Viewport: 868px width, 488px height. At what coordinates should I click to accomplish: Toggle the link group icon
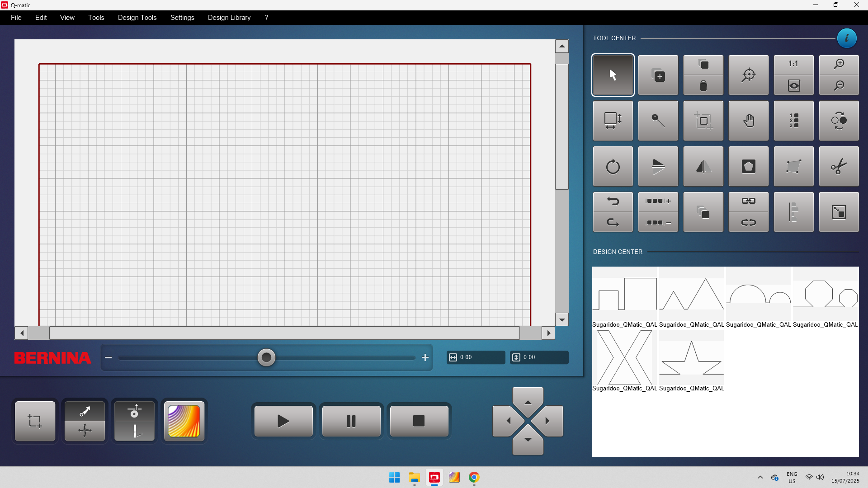tap(748, 201)
